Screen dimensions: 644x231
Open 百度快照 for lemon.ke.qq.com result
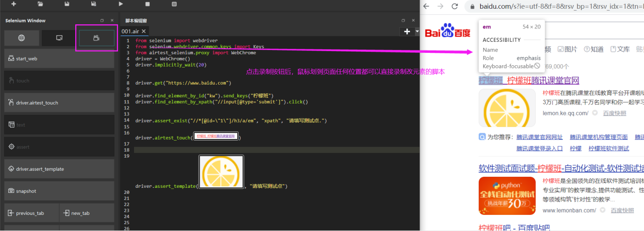tap(614, 113)
